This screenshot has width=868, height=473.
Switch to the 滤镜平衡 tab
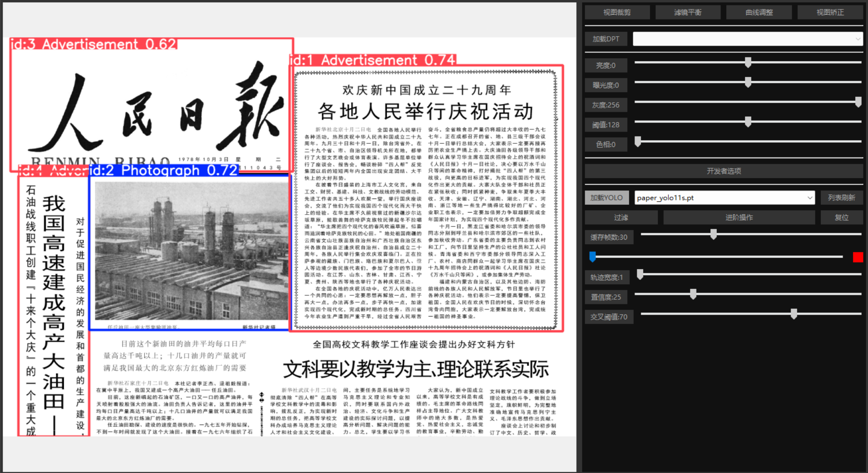pyautogui.click(x=688, y=12)
